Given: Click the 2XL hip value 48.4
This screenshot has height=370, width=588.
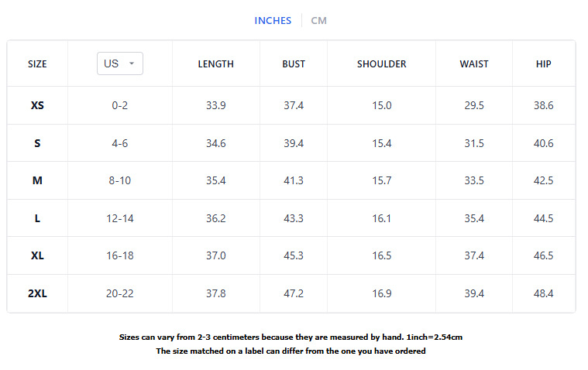Looking at the screenshot, I should tap(544, 293).
